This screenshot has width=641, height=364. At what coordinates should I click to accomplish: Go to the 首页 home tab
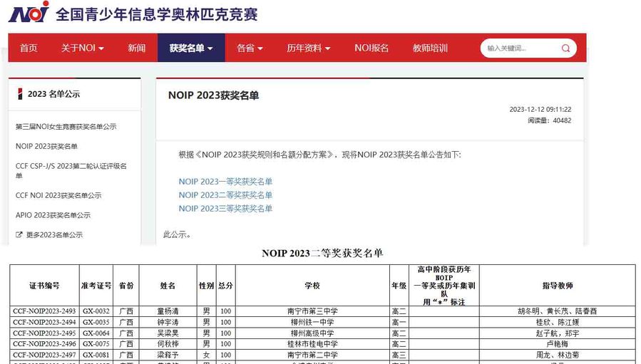[x=29, y=48]
